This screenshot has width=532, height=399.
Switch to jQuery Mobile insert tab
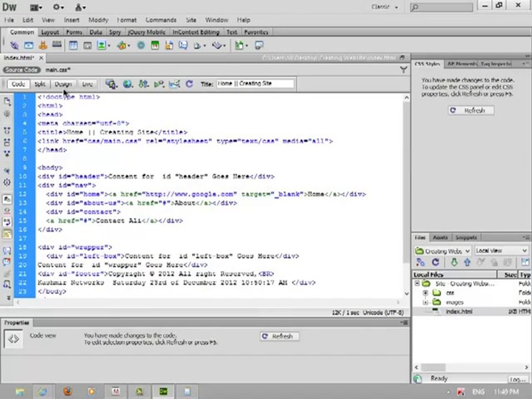click(146, 32)
